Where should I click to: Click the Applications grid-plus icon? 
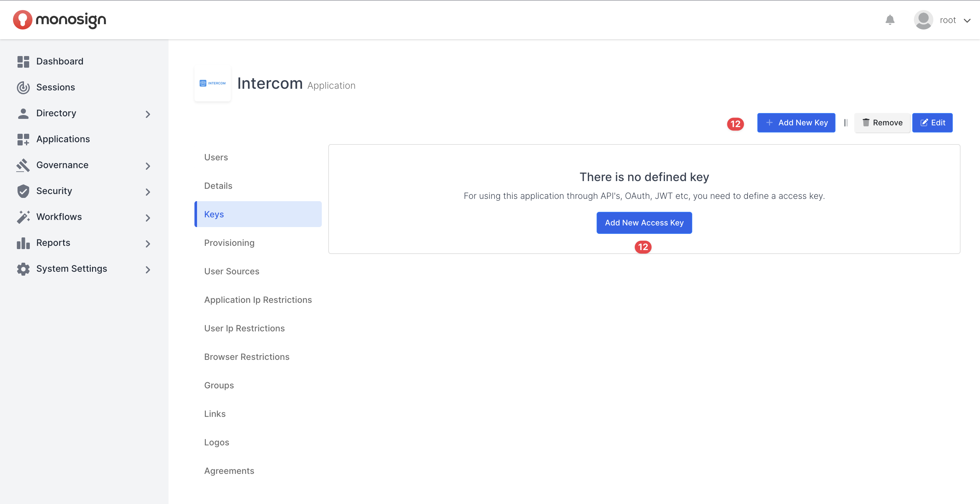[x=23, y=139]
